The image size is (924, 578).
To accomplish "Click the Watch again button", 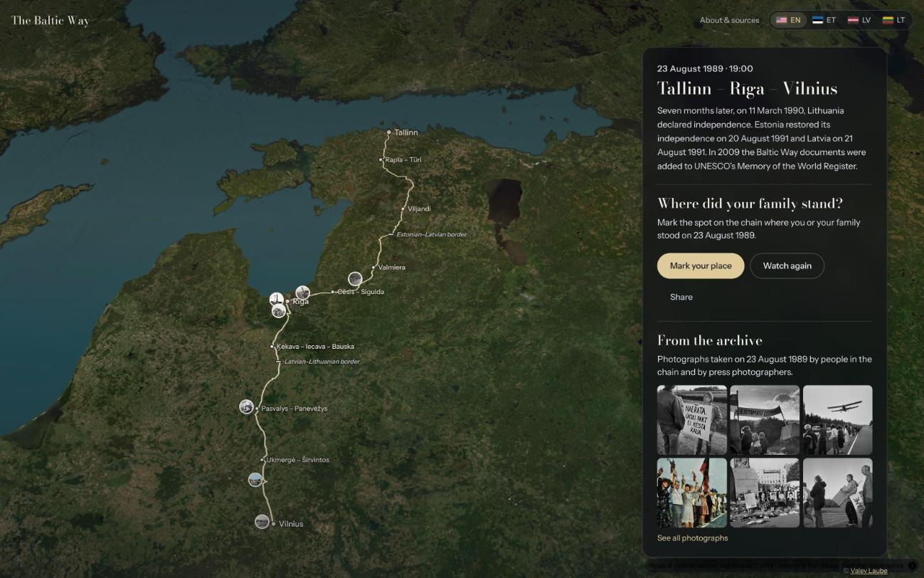I will click(x=787, y=266).
